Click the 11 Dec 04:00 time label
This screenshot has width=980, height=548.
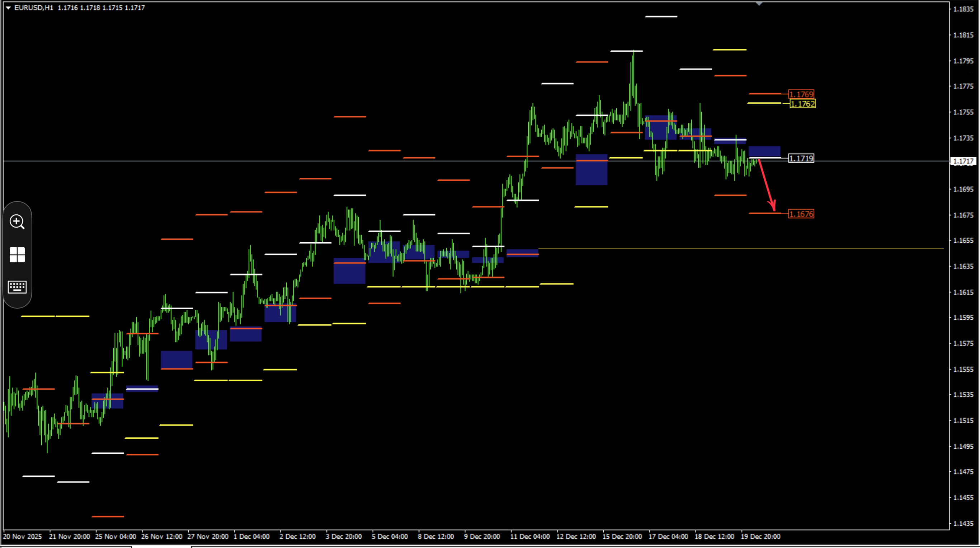[530, 537]
